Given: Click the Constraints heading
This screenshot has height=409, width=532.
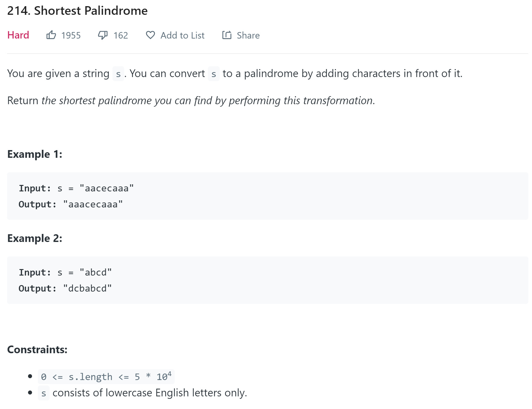Looking at the screenshot, I should [x=37, y=350].
